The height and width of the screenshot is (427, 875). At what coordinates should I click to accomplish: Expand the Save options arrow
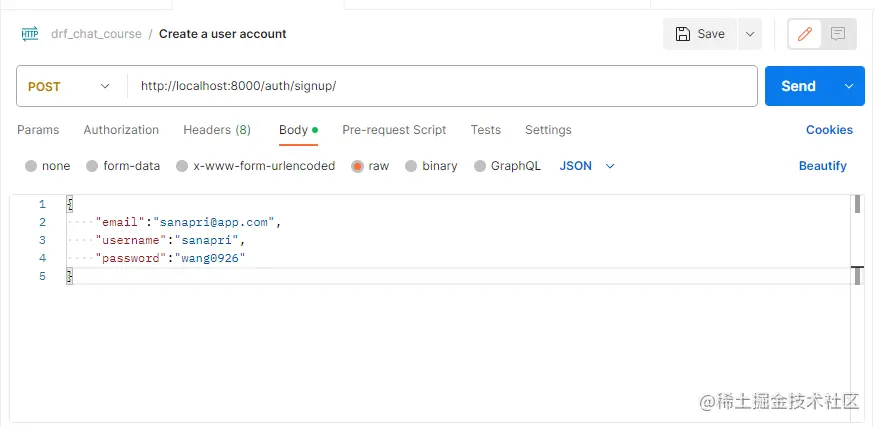coord(750,34)
